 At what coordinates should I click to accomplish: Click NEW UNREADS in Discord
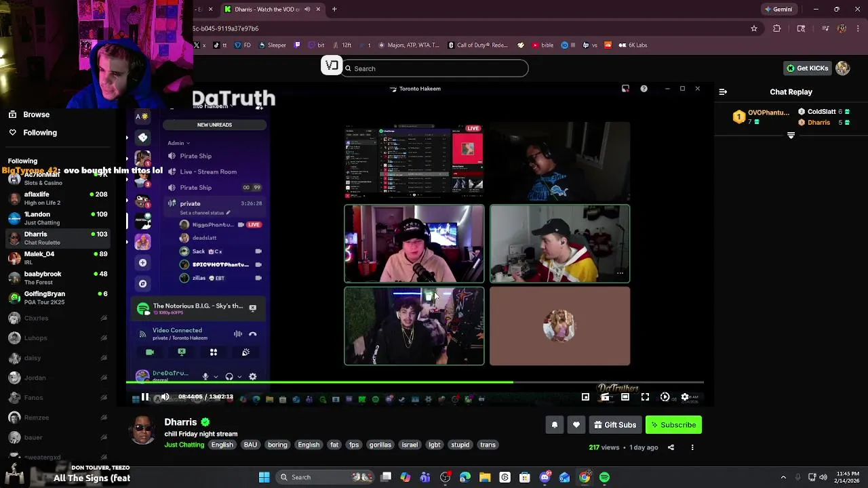(x=214, y=125)
